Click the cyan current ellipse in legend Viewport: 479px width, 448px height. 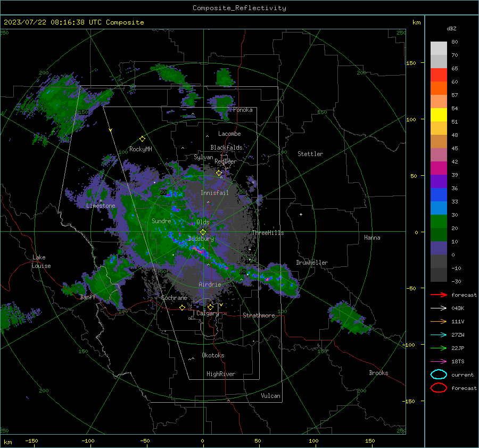[x=439, y=374]
